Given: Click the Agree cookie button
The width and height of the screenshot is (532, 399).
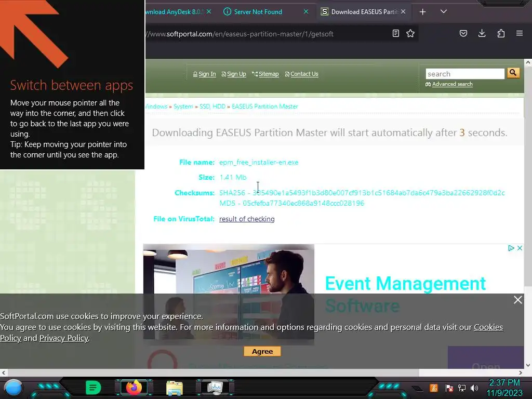Looking at the screenshot, I should (262, 352).
